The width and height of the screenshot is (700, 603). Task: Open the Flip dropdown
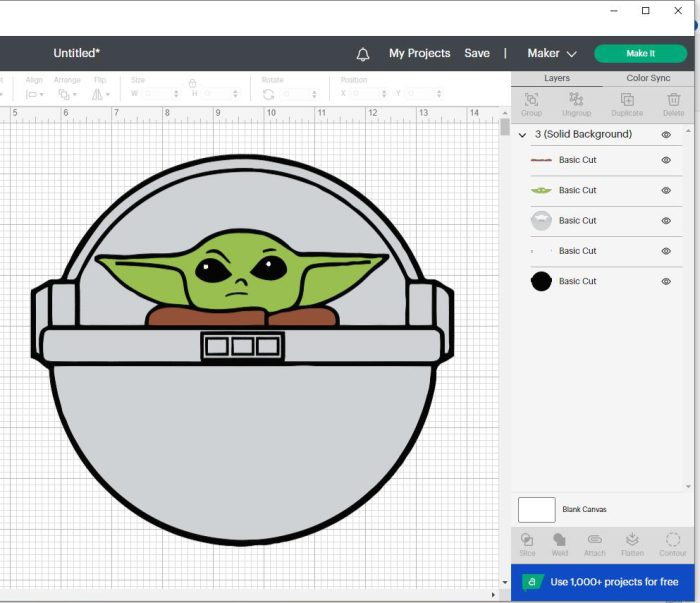(100, 94)
